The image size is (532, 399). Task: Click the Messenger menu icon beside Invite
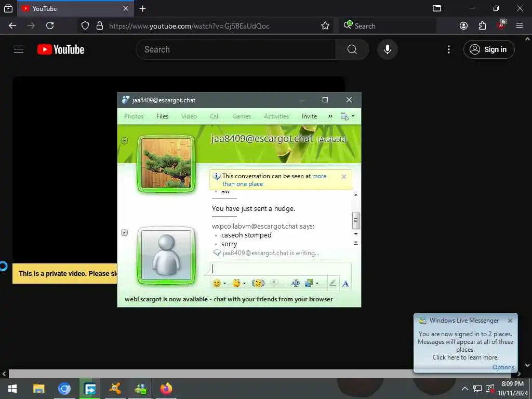point(345,116)
